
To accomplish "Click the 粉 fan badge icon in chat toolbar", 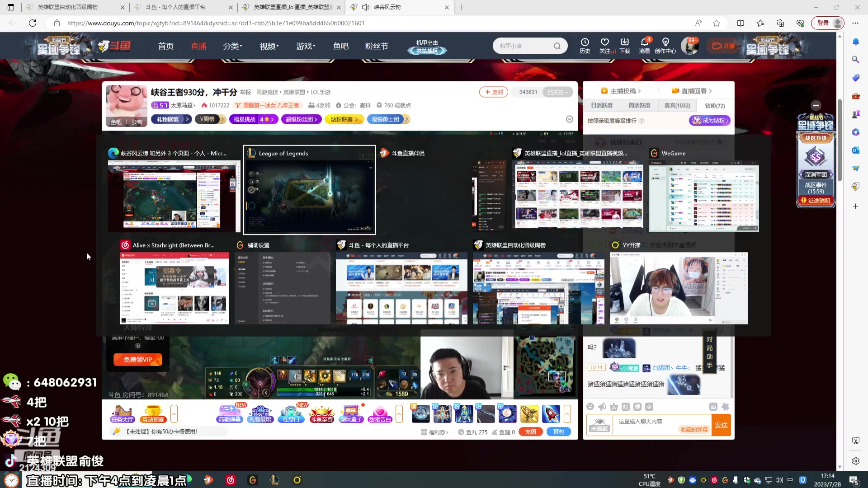I will coord(625,407).
